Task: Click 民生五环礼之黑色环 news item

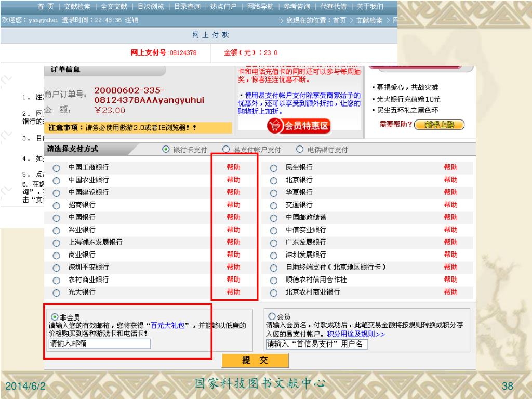Action: tap(407, 110)
